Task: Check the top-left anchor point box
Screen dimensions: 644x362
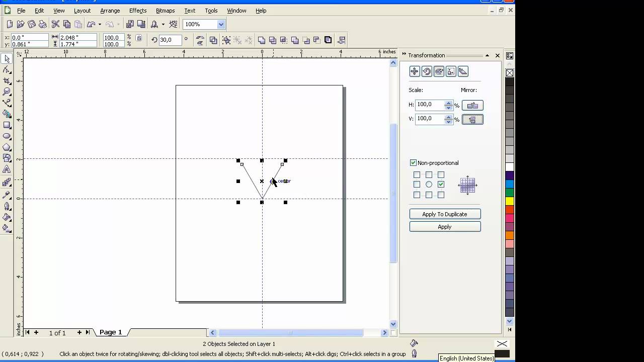Action: (x=417, y=175)
